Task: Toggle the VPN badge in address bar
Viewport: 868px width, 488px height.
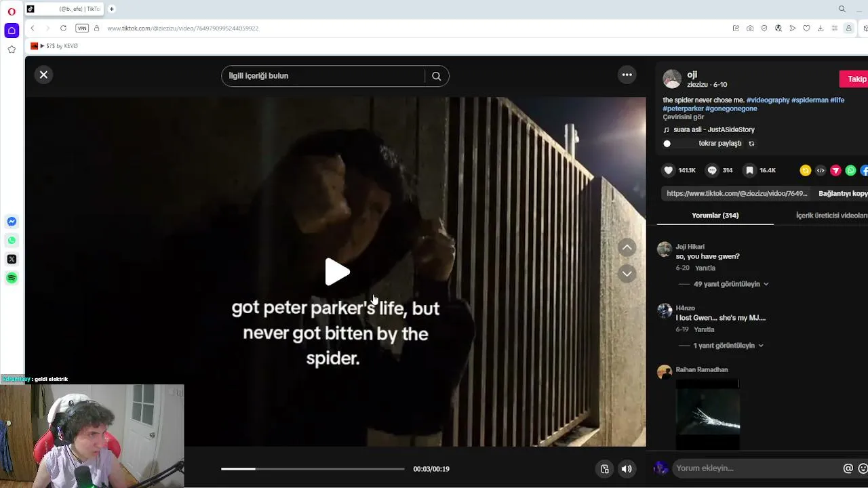Action: click(x=82, y=28)
